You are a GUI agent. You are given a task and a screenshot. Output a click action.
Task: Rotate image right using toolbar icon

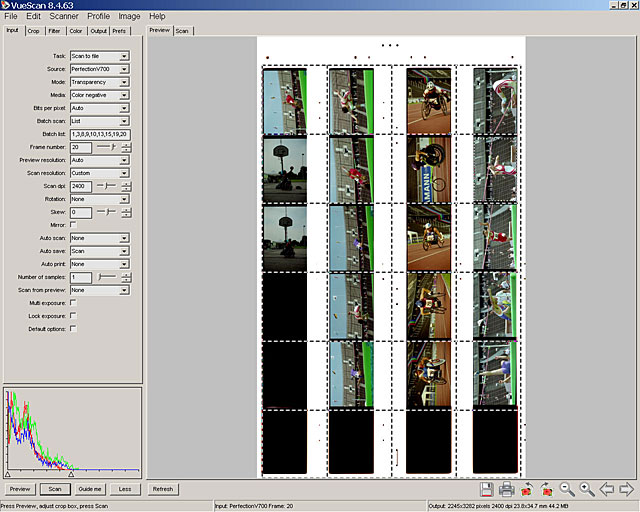(547, 489)
